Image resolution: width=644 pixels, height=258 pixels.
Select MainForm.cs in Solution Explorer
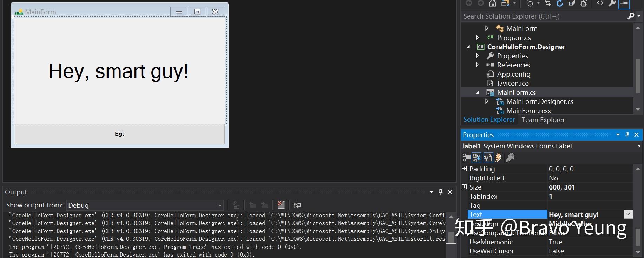(x=516, y=92)
